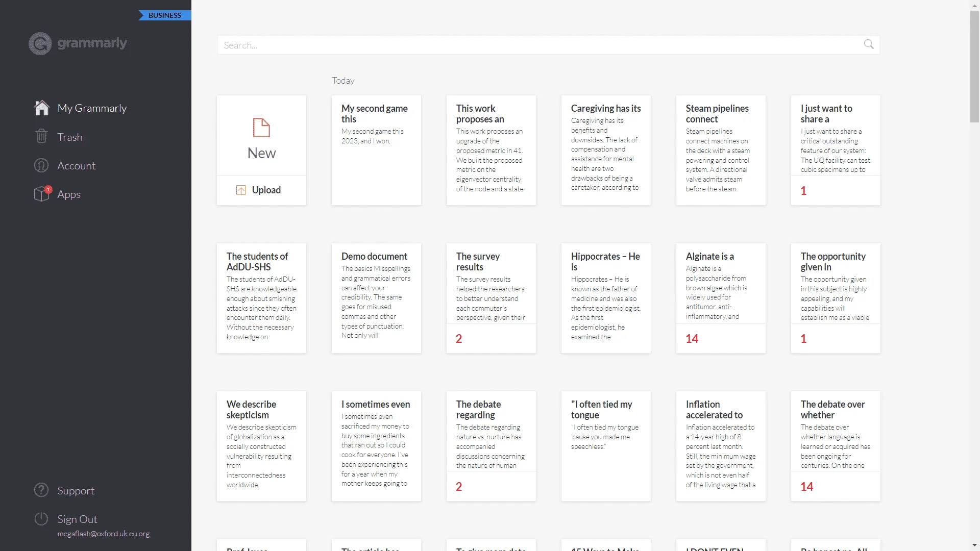
Task: Go to Account page
Action: point(76,165)
